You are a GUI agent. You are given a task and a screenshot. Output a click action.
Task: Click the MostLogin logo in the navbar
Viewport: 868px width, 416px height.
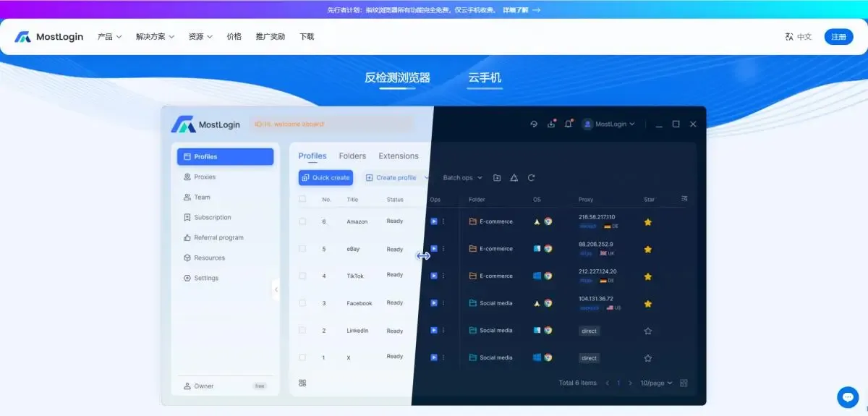(x=48, y=37)
